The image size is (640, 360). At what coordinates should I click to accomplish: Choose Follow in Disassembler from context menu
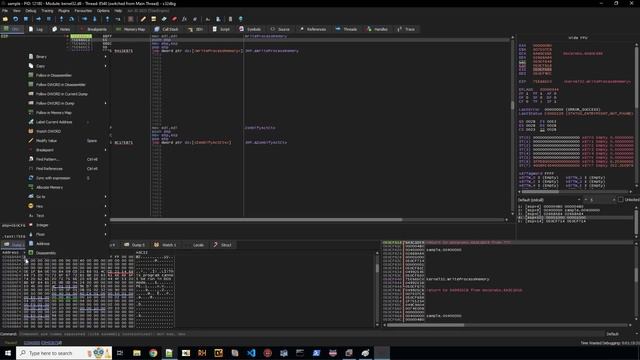point(67,76)
